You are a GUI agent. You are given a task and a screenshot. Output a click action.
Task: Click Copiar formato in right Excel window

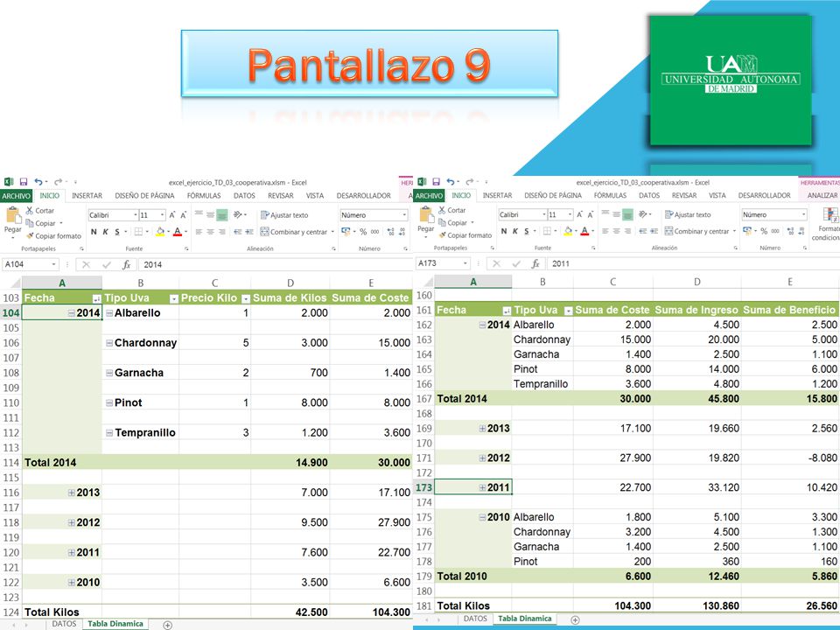[465, 235]
